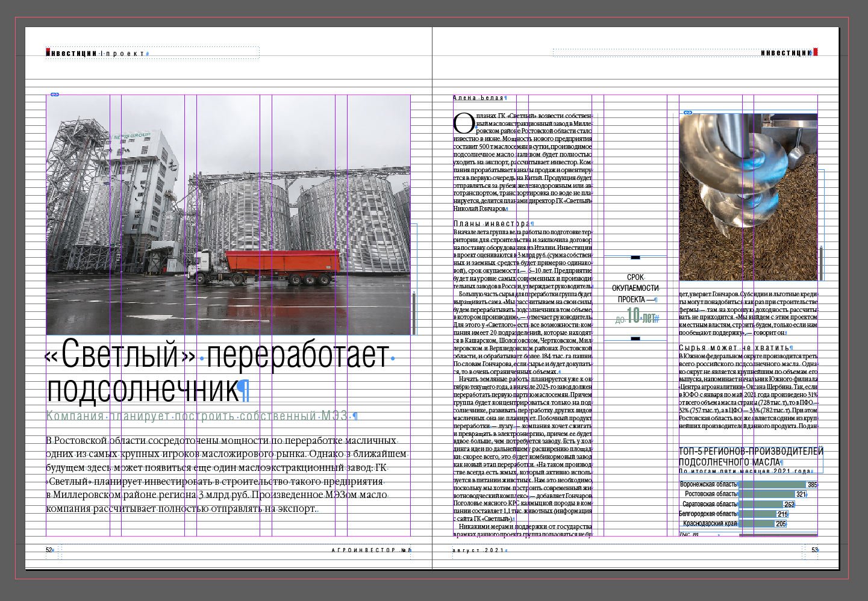Click the subheading 'Сырья может не хватить'
Viewport: 868px width, 601px height.
pyautogui.click(x=734, y=348)
